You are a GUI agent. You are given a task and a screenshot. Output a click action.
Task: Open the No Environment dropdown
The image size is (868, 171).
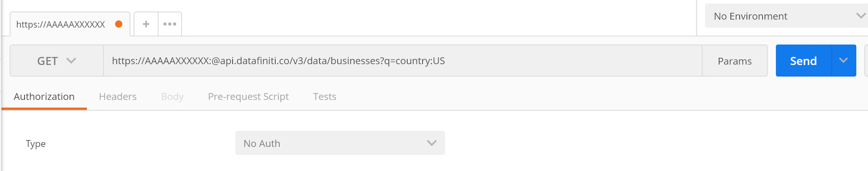[775, 16]
